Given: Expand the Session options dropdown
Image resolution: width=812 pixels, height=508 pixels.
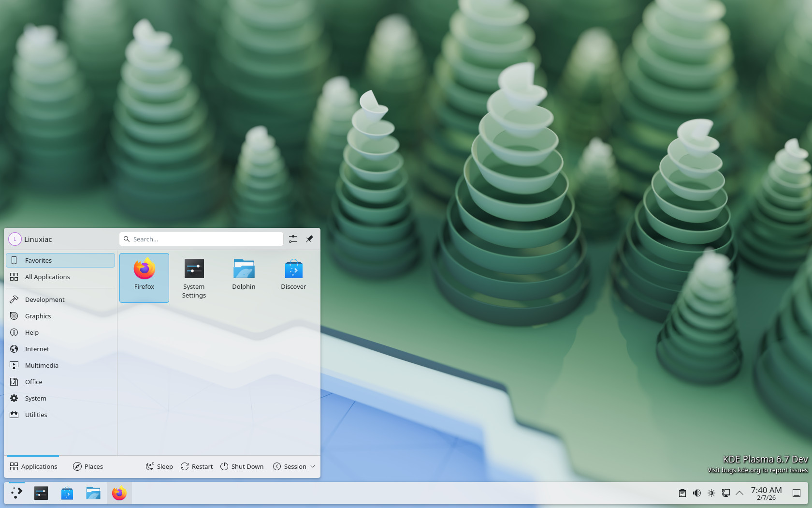Looking at the screenshot, I should click(x=294, y=466).
